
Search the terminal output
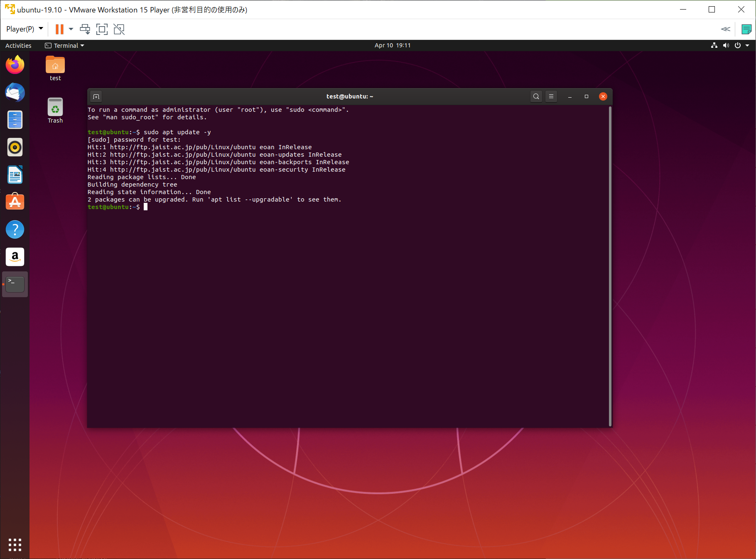pyautogui.click(x=536, y=96)
